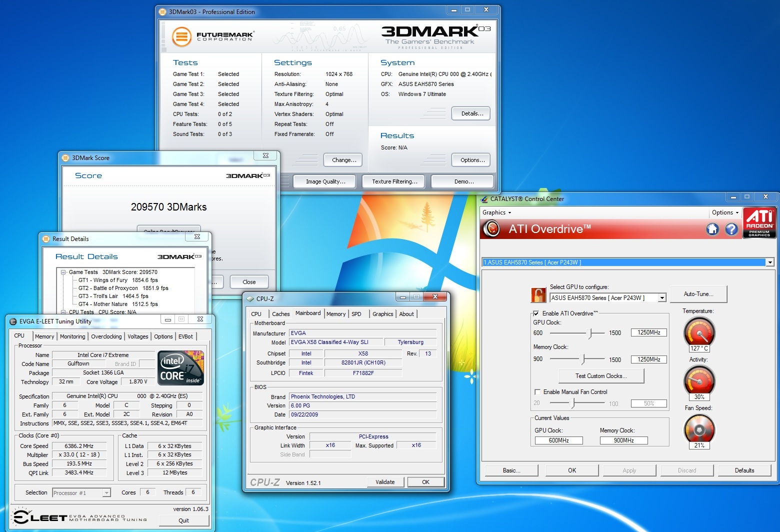780x532 pixels.
Task: Click the Activity gauge dial
Action: pos(699,381)
